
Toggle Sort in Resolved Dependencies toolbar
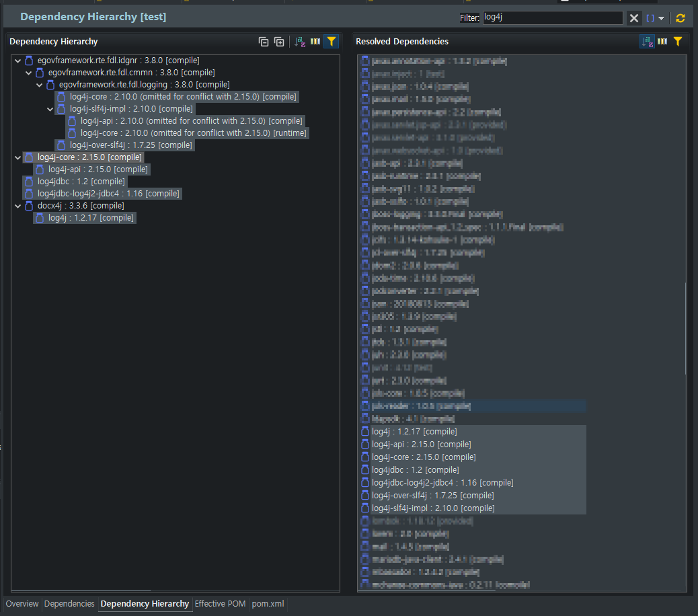(x=647, y=42)
